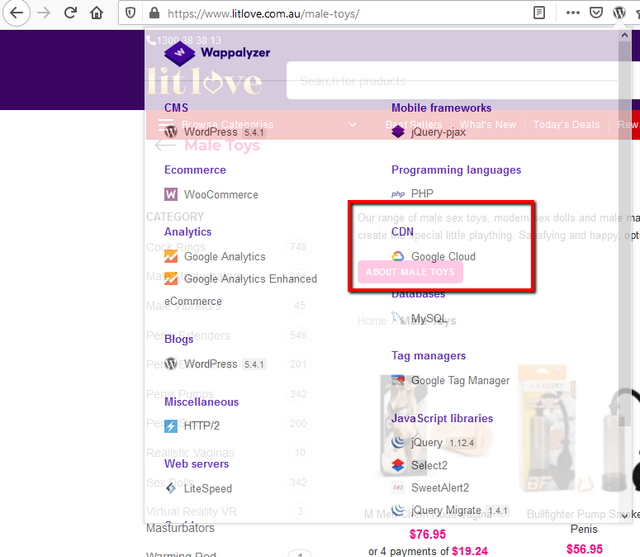The image size is (640, 557).
Task: Click the Wappalyzer diamond logo
Action: coord(180,53)
